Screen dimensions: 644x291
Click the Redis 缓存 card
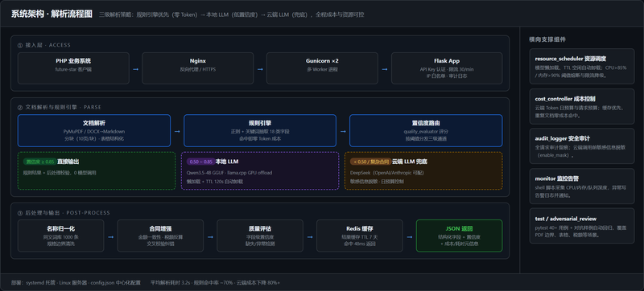(359, 236)
